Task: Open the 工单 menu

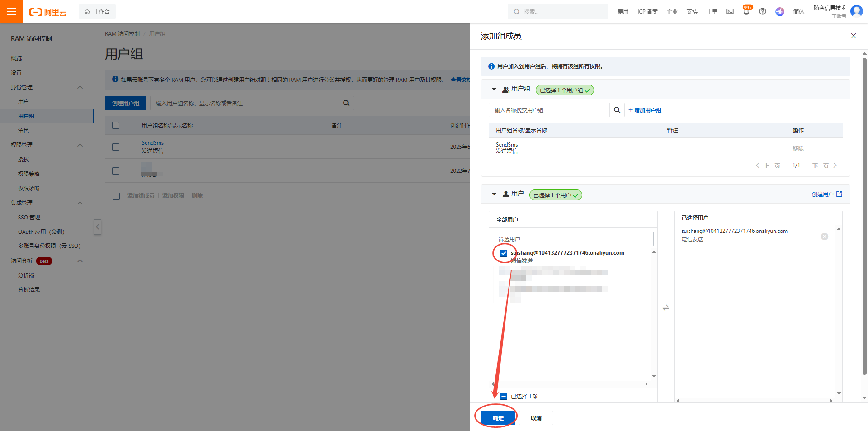Action: (x=712, y=12)
